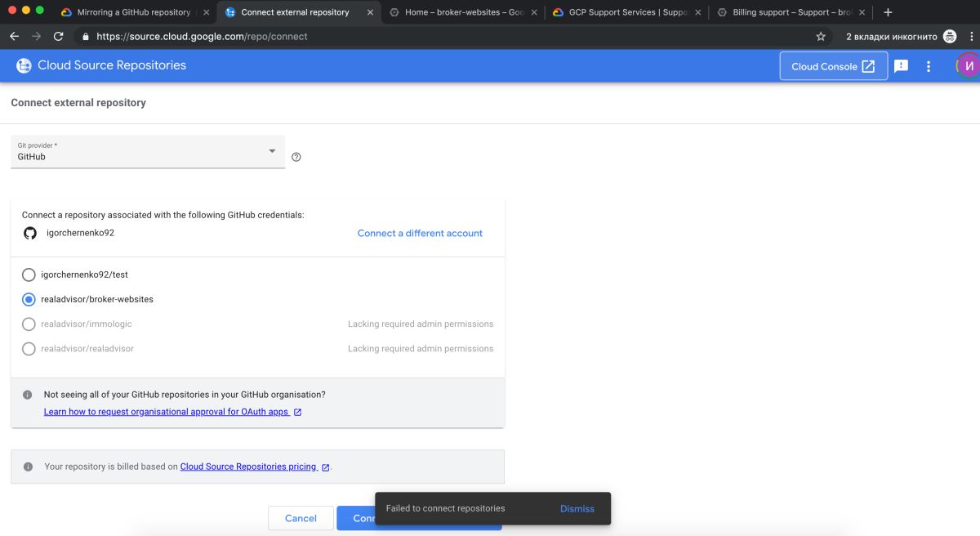Click 'Connect external repository' page heading
980x536 pixels.
pos(78,103)
